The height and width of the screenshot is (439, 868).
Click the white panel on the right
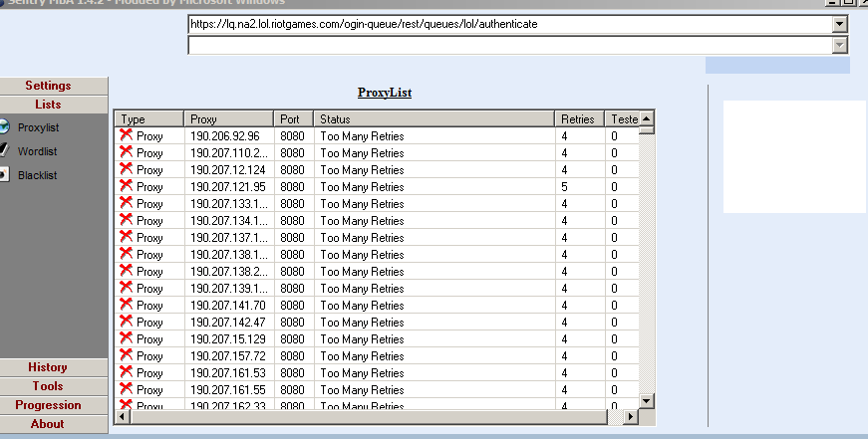pyautogui.click(x=795, y=156)
